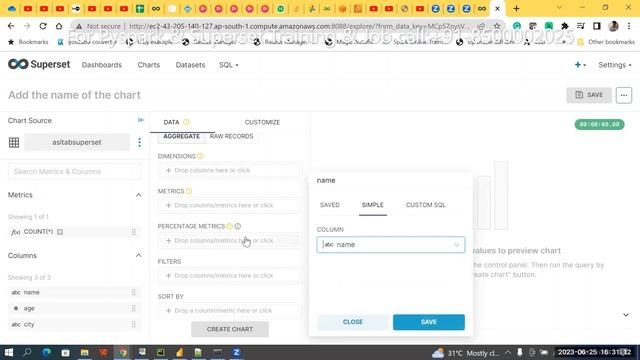Image resolution: width=640 pixels, height=360 pixels.
Task: Click the Percentage Metrics info icon
Action: (x=238, y=226)
